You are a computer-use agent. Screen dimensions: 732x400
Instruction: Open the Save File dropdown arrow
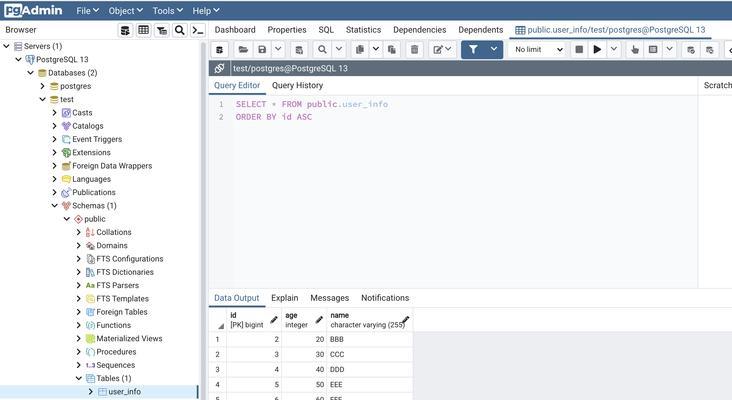(x=278, y=49)
